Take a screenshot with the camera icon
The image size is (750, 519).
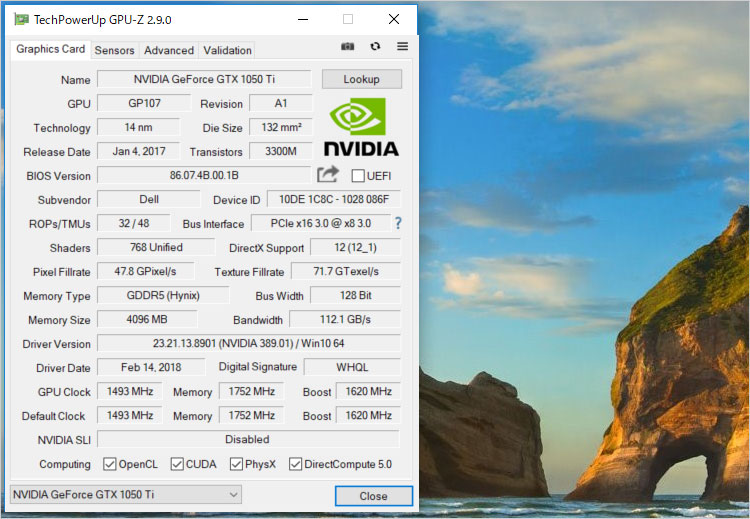(x=348, y=46)
